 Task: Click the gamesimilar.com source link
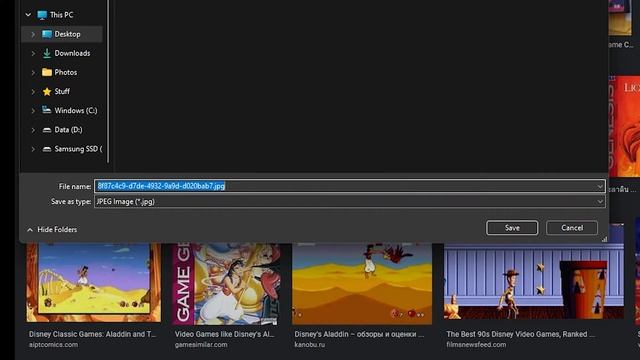click(201, 345)
